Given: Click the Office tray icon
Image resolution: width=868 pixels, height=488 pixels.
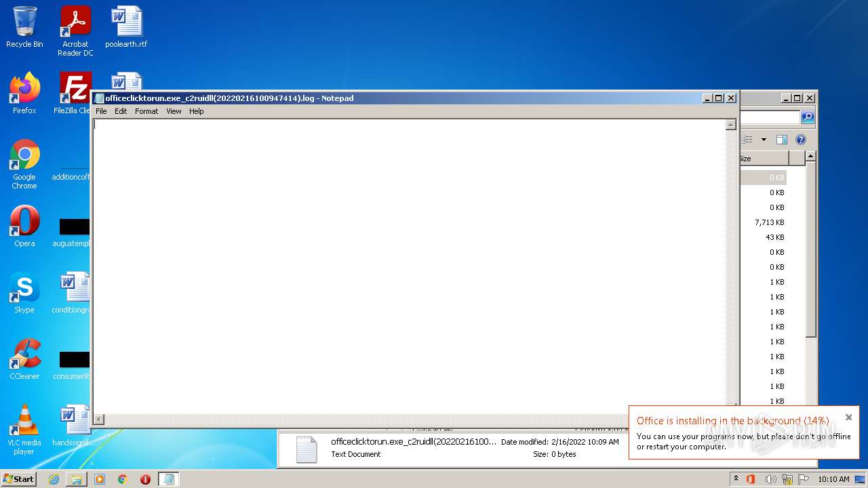Looking at the screenshot, I should point(751,479).
